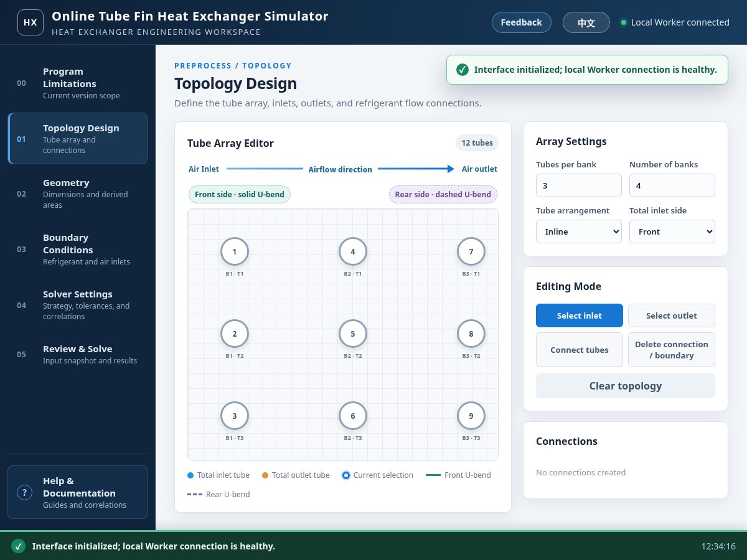
Task: Click the HX logo icon
Action: tap(31, 22)
